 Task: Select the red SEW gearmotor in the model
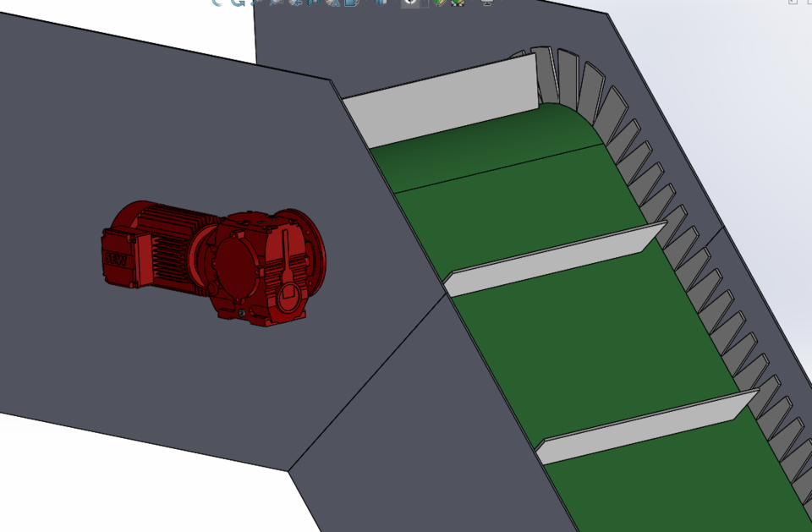[216, 262]
